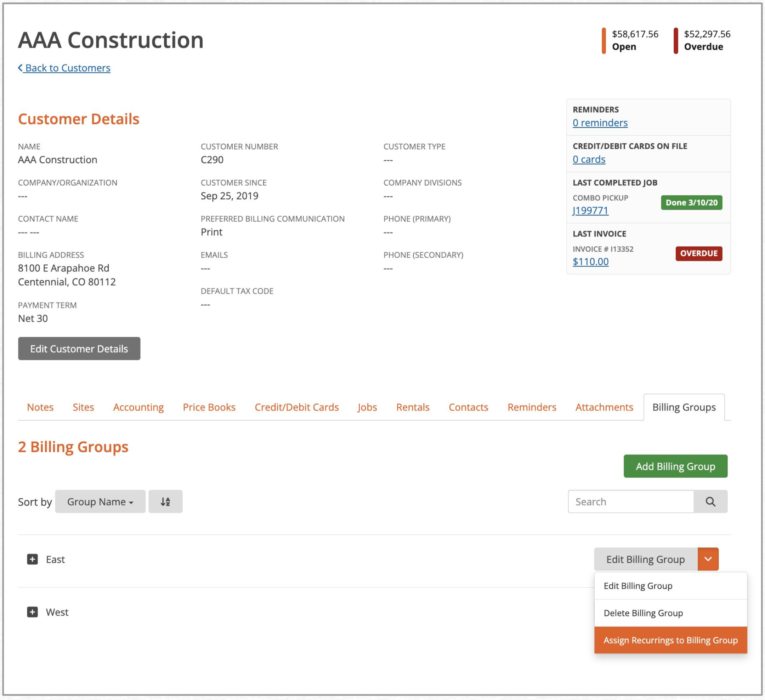The image size is (765, 700).
Task: Click the back chevron beside Back to Customers
Action: pos(21,68)
